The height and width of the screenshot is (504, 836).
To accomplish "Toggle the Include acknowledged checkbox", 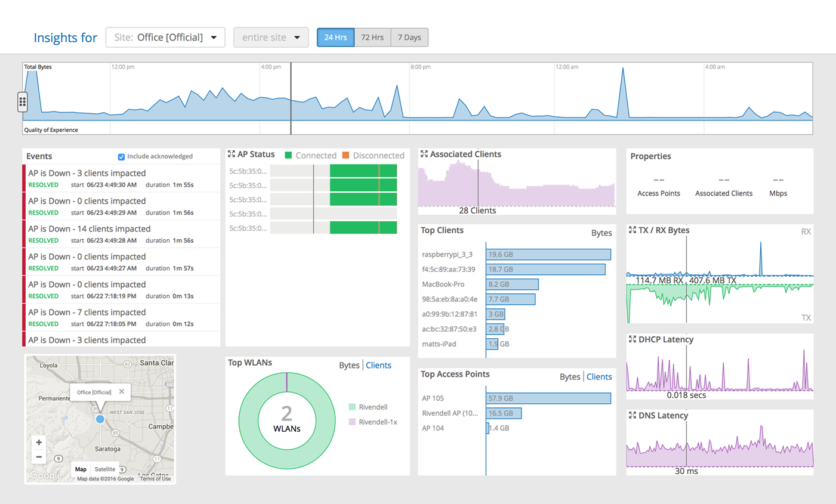I will (x=121, y=157).
